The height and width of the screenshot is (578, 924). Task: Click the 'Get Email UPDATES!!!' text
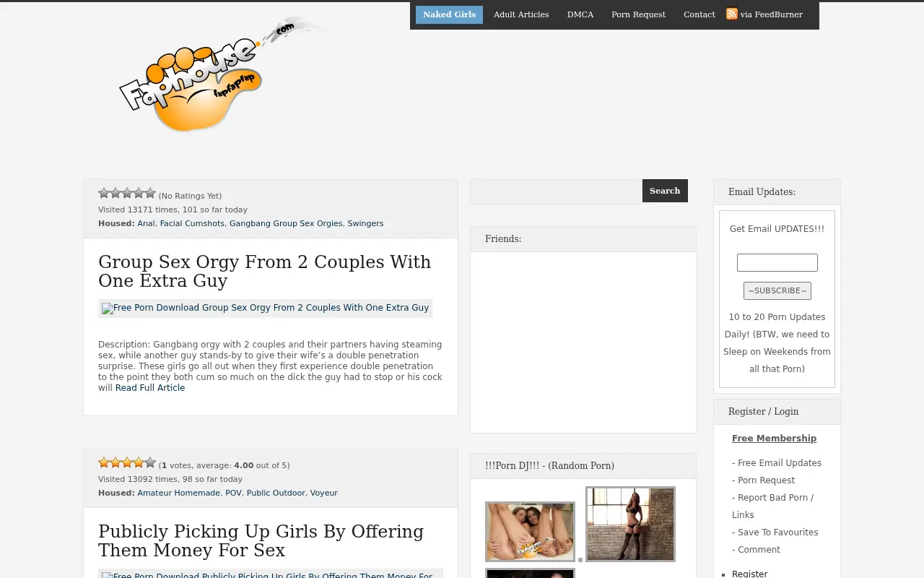777,229
